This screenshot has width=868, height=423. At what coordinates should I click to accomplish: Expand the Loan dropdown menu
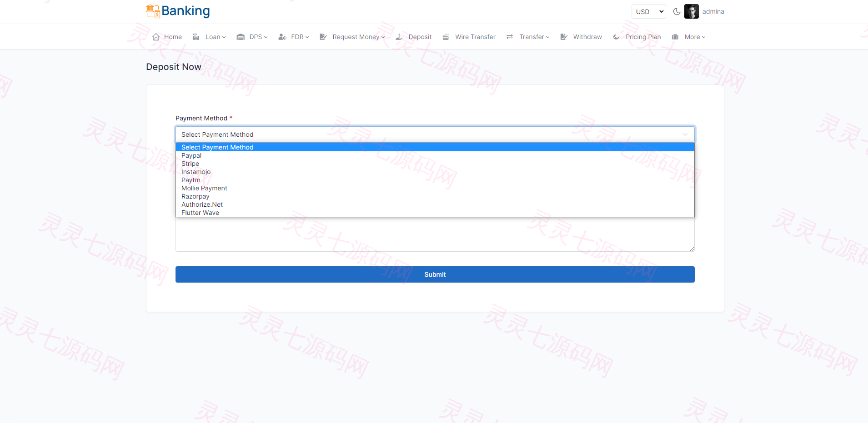(x=215, y=37)
